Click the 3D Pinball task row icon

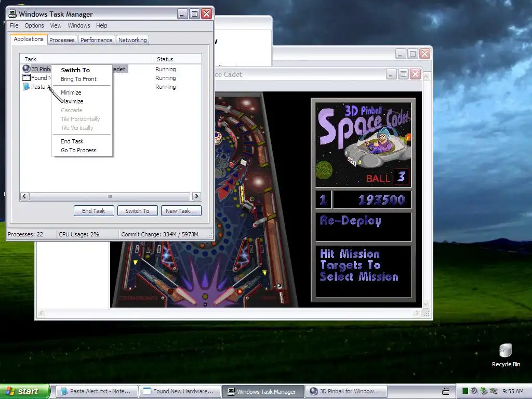pos(26,69)
